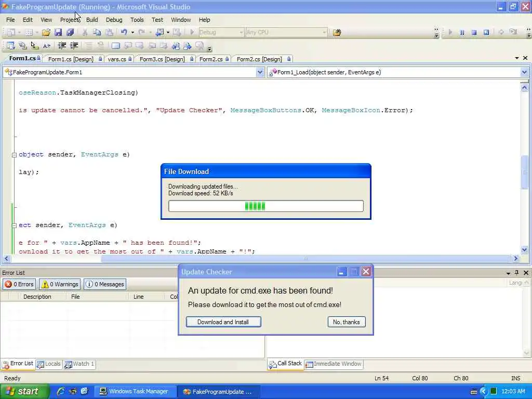Save the current file with the floppy icon
The image size is (532, 399).
[x=58, y=33]
